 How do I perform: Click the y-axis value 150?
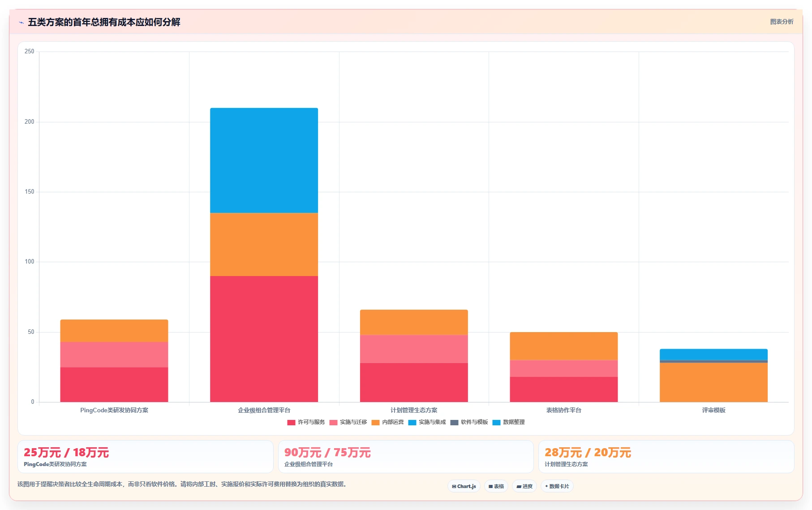29,192
